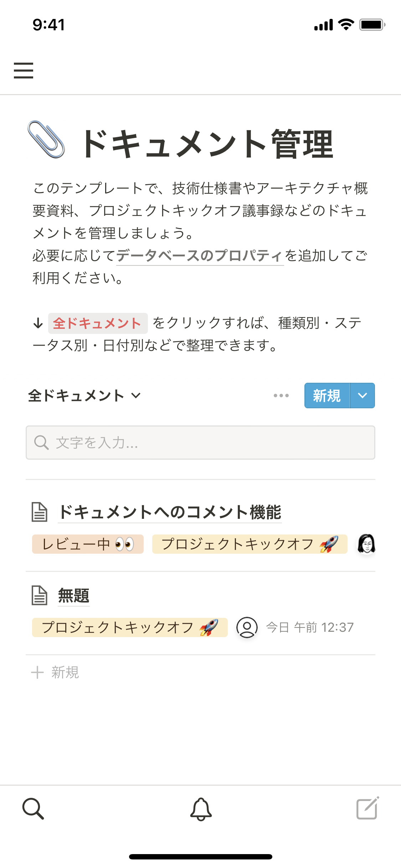
Task: Tap the page icon beside ドキュメントへのコメント機能
Action: (39, 512)
